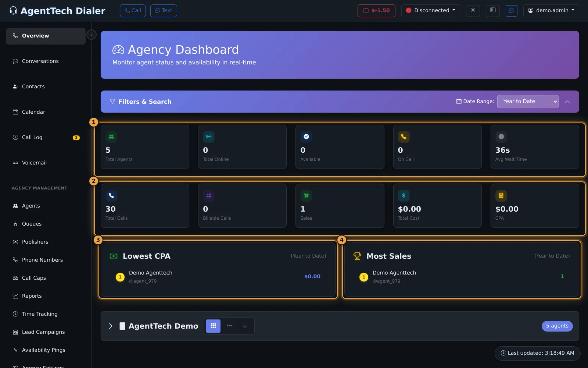The height and width of the screenshot is (368, 588).
Task: Click the Total Calls phone icon
Action: click(x=111, y=195)
